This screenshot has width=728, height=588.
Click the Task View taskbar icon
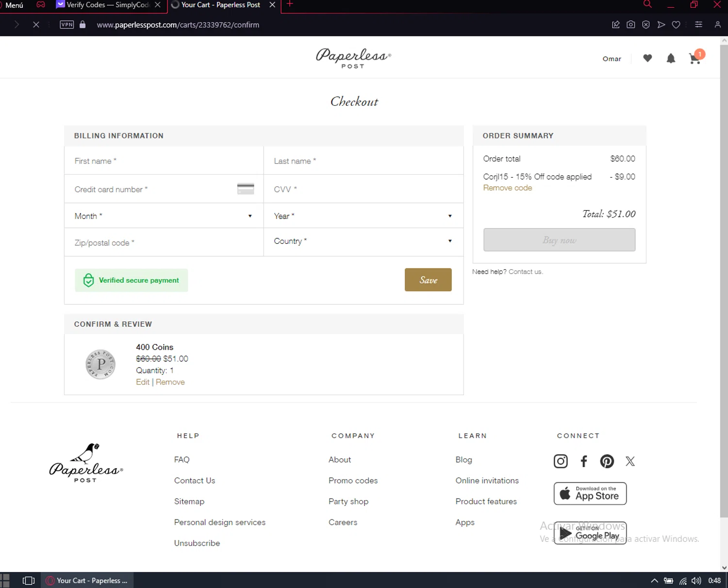coord(29,580)
